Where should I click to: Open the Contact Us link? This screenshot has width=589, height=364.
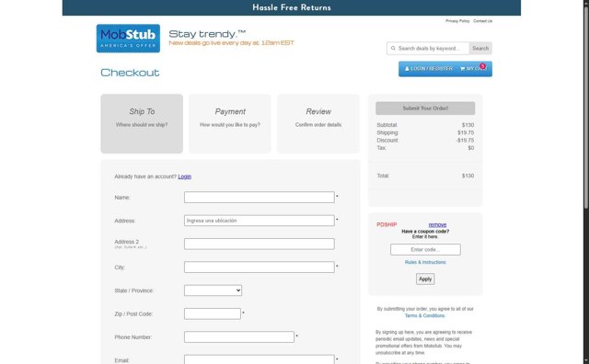(x=482, y=21)
